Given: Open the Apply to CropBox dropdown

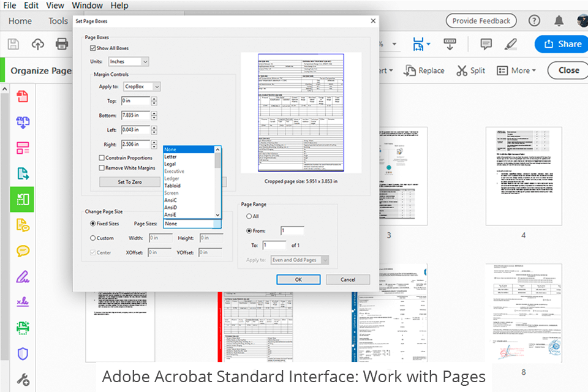Looking at the screenshot, I should (x=142, y=86).
